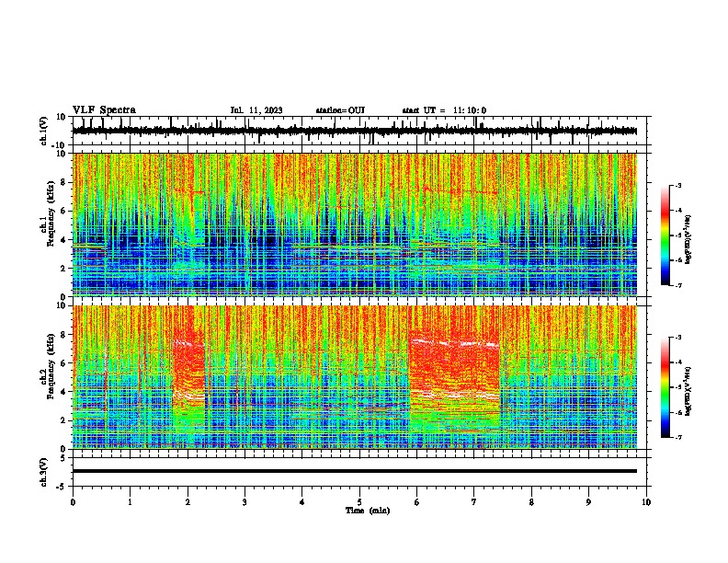
Task: Click the time axis tick label "4"
Action: 302,502
